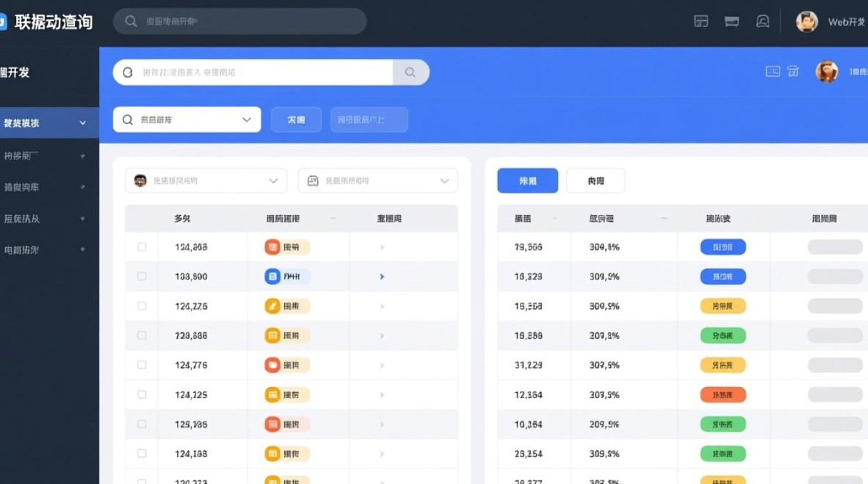Open the headset support icon in top bar
The width and height of the screenshot is (868, 484).
pyautogui.click(x=763, y=21)
